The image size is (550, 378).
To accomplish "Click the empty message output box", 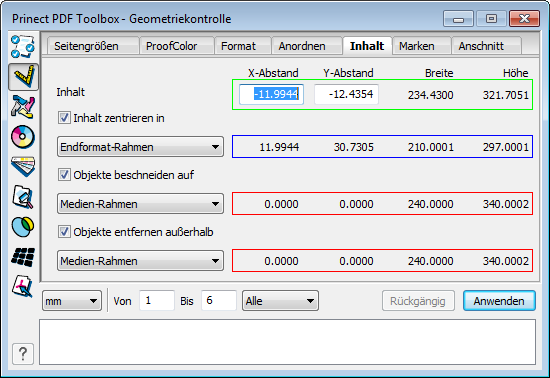I will pos(287,342).
